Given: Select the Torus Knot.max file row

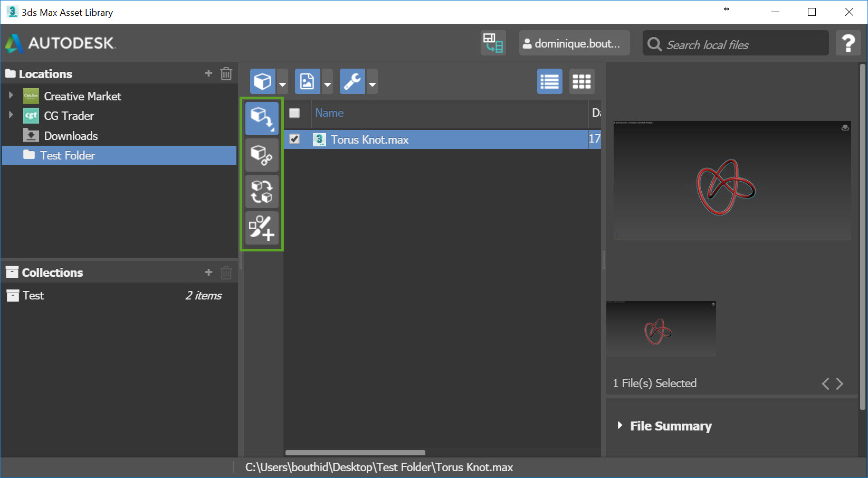Looking at the screenshot, I should click(x=442, y=139).
